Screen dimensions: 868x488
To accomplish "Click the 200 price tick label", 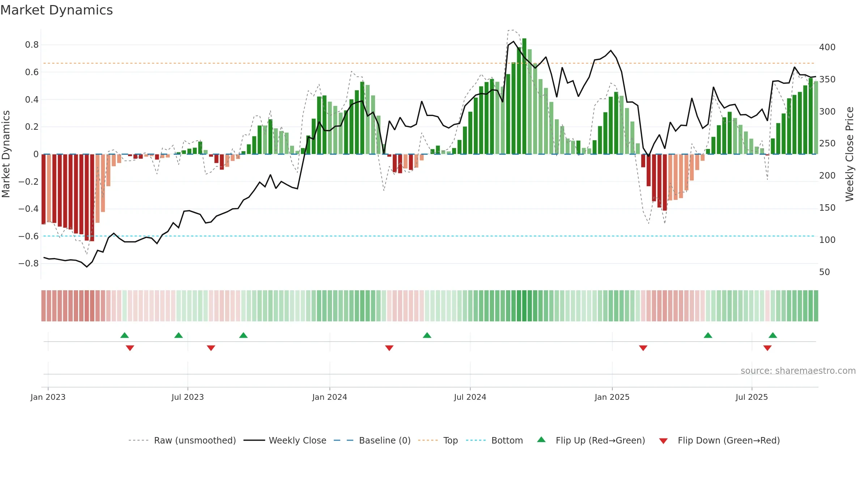I will (827, 175).
